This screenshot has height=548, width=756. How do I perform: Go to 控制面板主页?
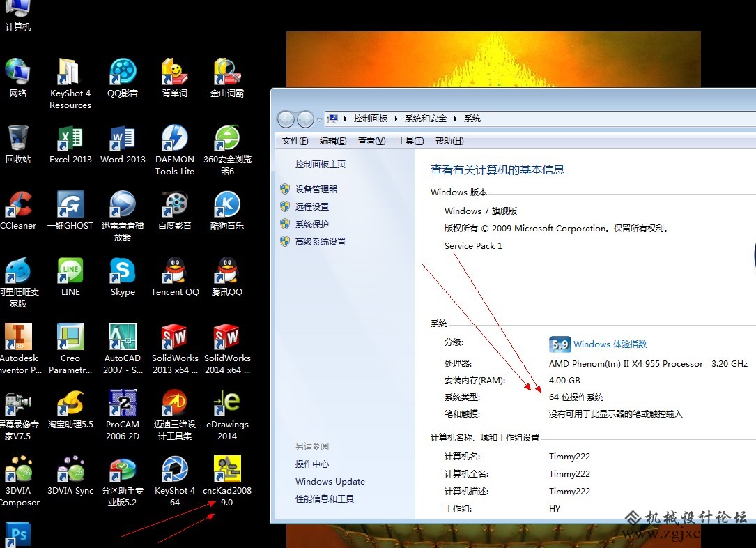click(x=320, y=165)
